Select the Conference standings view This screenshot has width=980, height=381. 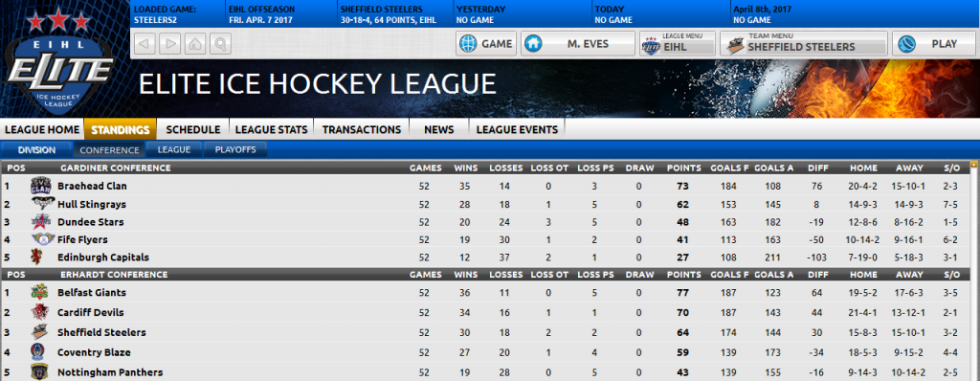(x=109, y=150)
